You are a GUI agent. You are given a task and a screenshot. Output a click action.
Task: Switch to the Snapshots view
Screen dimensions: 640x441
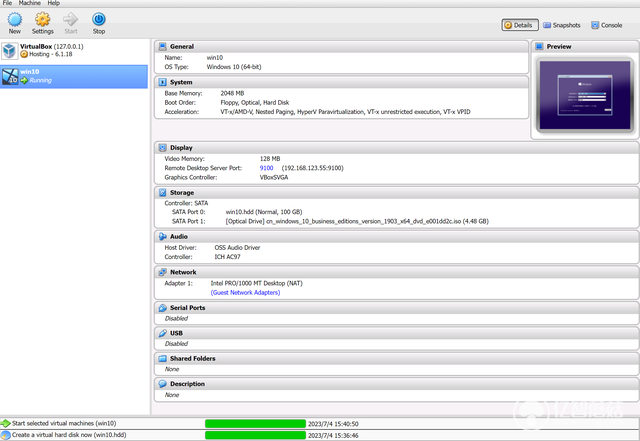point(562,25)
